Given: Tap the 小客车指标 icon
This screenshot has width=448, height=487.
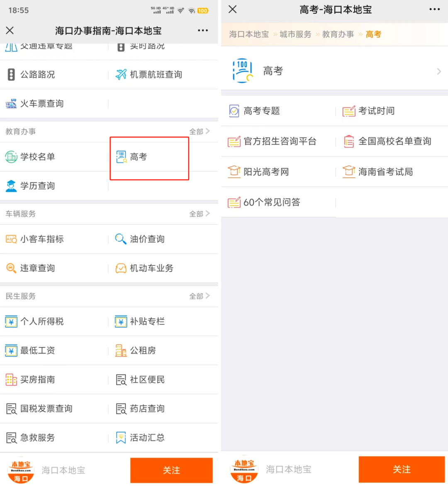Looking at the screenshot, I should (11, 239).
